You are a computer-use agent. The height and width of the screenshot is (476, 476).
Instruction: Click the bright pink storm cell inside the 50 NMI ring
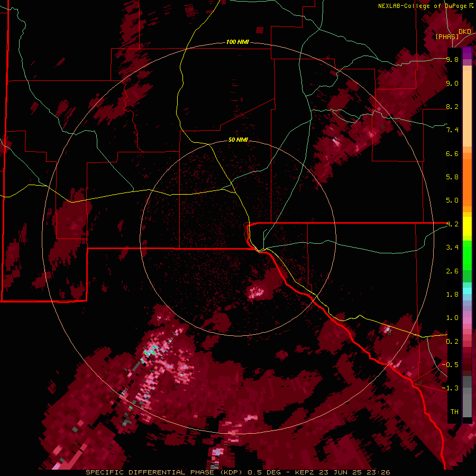pos(257,292)
